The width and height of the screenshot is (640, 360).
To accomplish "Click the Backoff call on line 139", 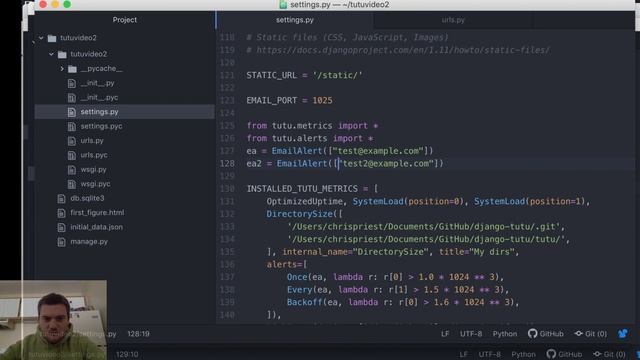I will (304, 302).
